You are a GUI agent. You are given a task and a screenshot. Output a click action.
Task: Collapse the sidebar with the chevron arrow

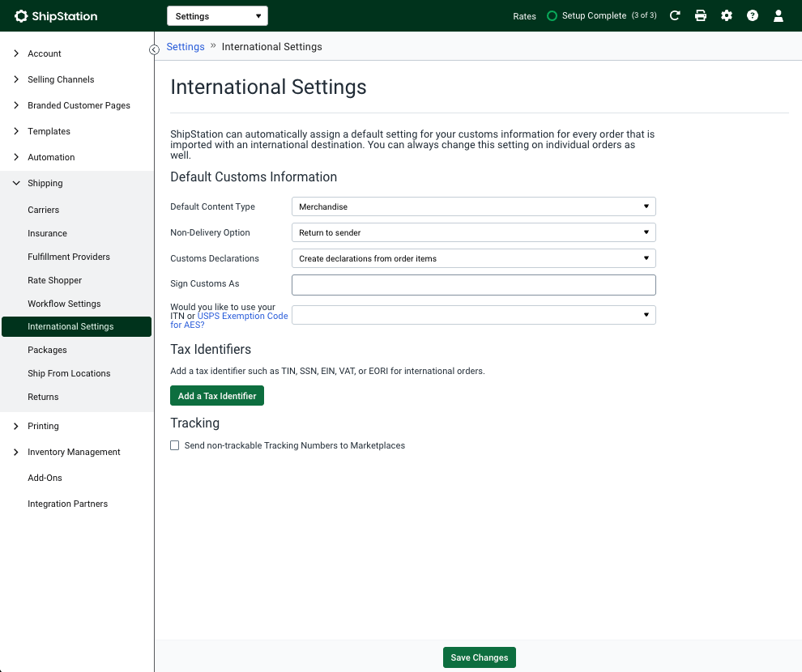(x=154, y=49)
